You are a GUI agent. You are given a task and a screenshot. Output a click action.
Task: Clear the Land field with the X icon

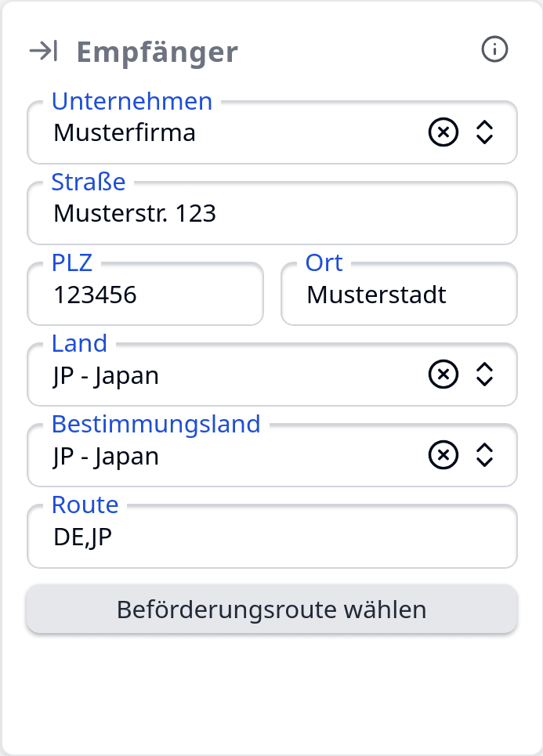(443, 374)
